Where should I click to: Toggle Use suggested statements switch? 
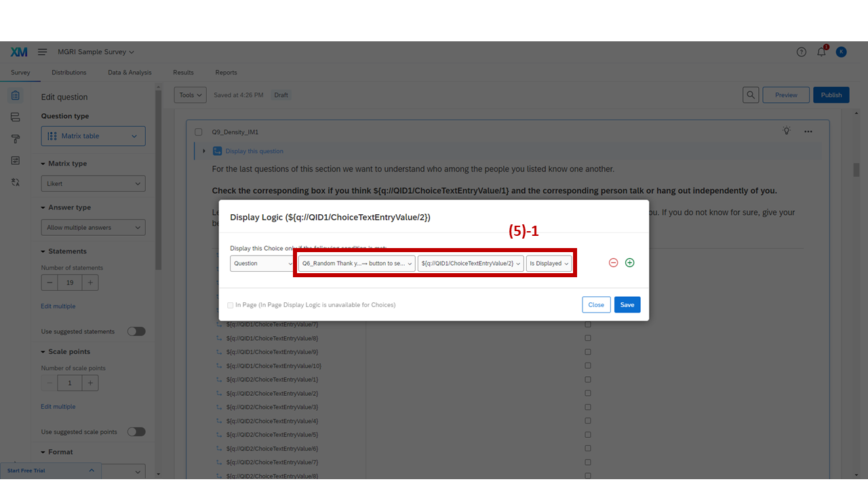pos(136,331)
